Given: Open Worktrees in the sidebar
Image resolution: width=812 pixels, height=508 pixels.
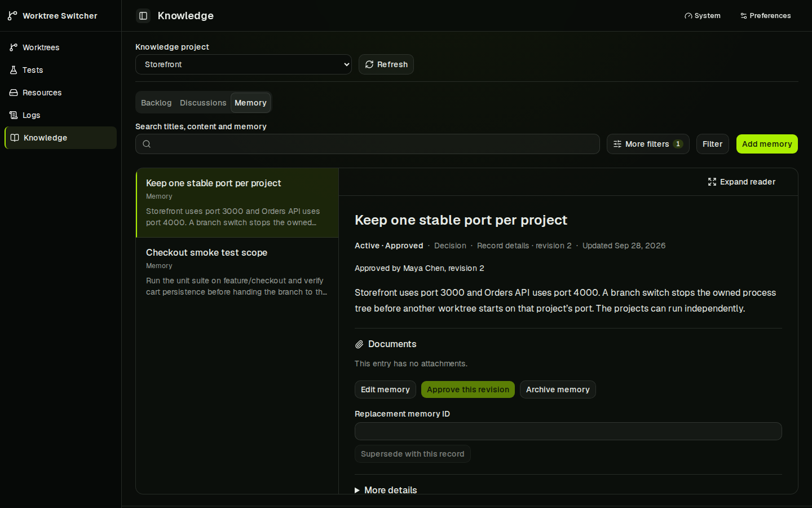Looking at the screenshot, I should point(60,47).
